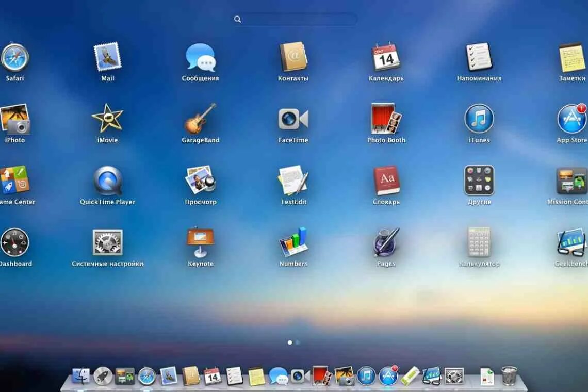Open Calendar icon in the Dock
Screen dimensions: 588x392
[x=213, y=376]
